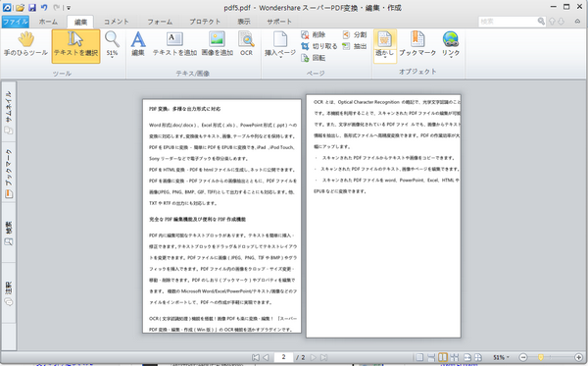Open the プロテクト tab

[x=205, y=22]
